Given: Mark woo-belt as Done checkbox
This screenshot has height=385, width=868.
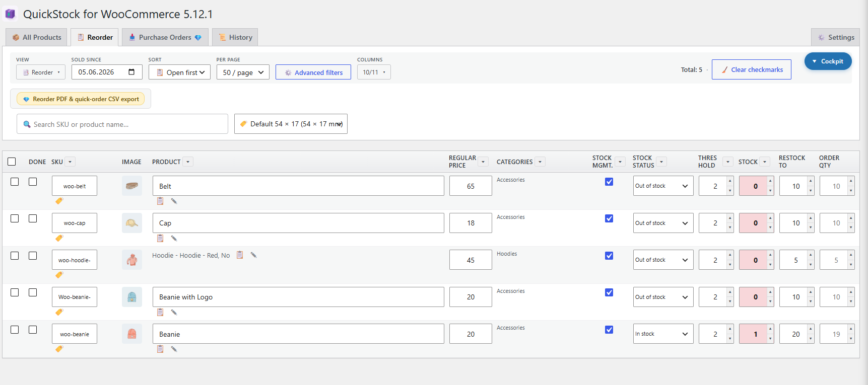Looking at the screenshot, I should pos(33,182).
